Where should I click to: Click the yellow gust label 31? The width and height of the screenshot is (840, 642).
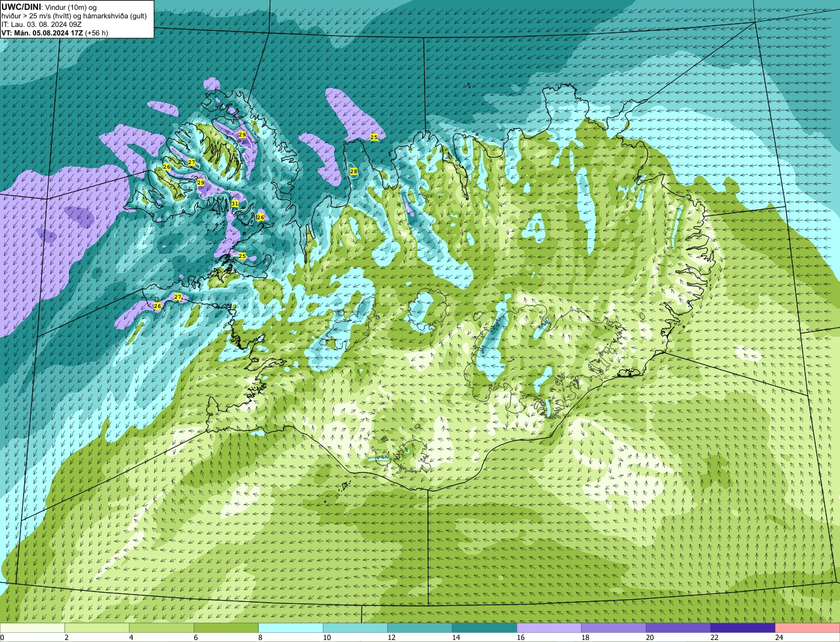tap(235, 203)
